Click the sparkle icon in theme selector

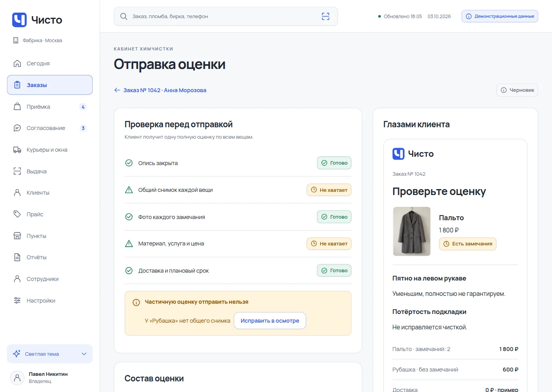point(17,354)
